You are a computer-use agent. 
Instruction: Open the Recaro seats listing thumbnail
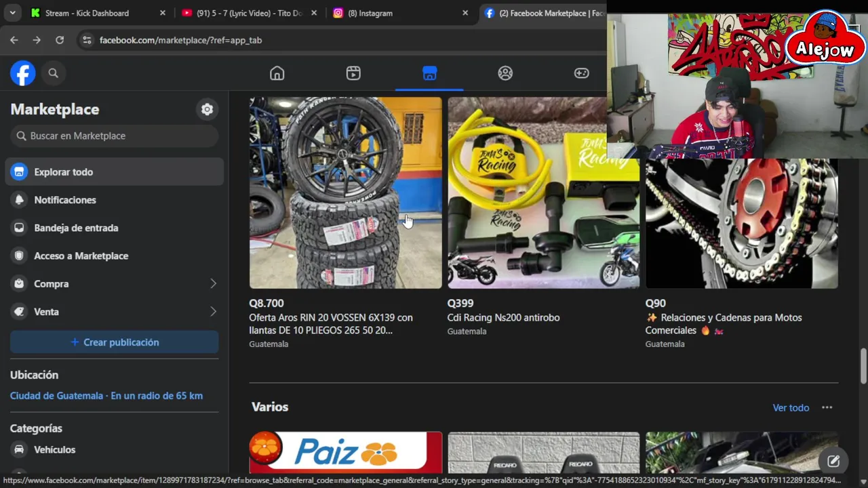(x=543, y=452)
